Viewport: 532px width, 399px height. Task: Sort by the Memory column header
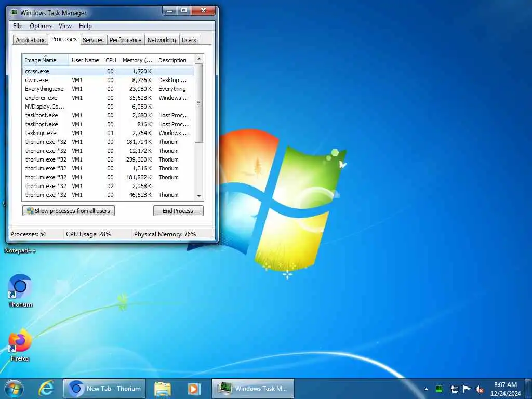click(x=137, y=60)
